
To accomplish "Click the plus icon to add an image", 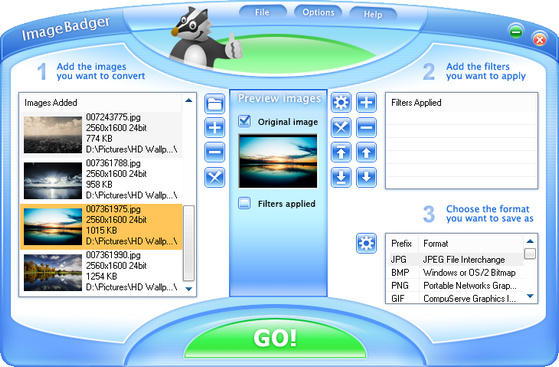I will coord(215,127).
